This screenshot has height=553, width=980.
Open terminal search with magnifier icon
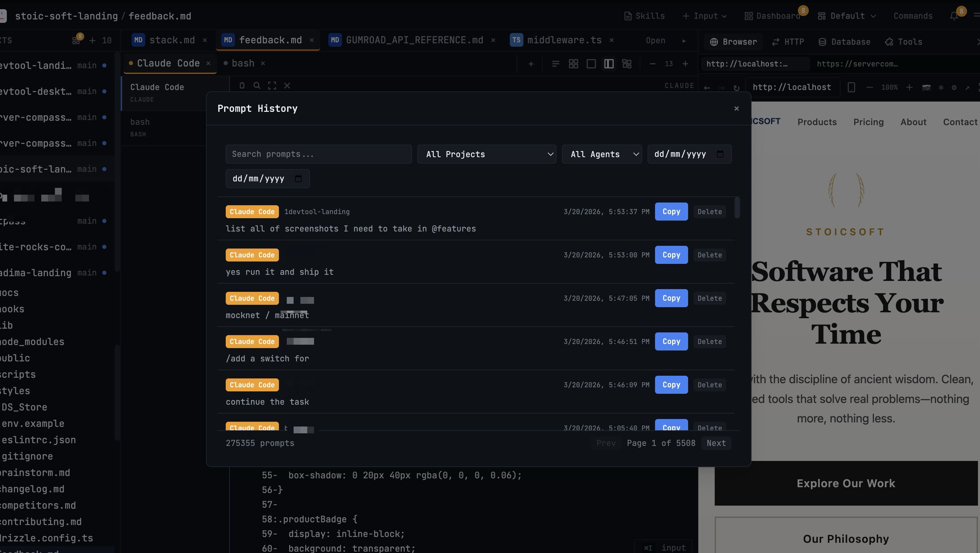tap(257, 85)
